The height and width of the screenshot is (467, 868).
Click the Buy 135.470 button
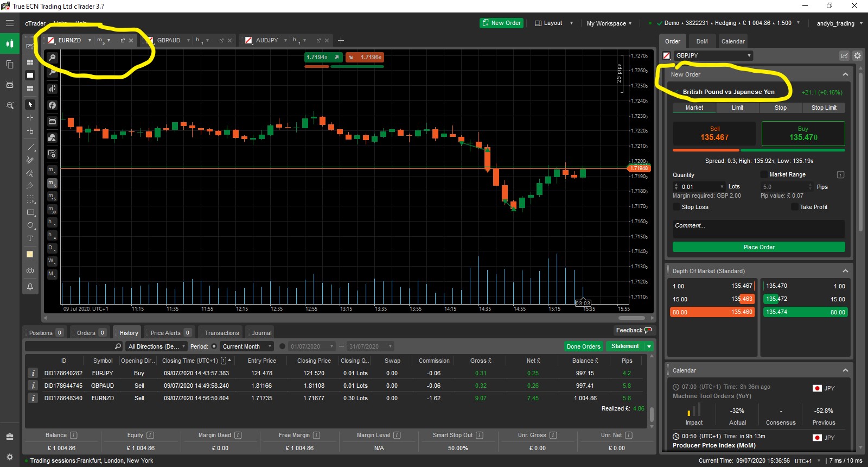pyautogui.click(x=803, y=134)
